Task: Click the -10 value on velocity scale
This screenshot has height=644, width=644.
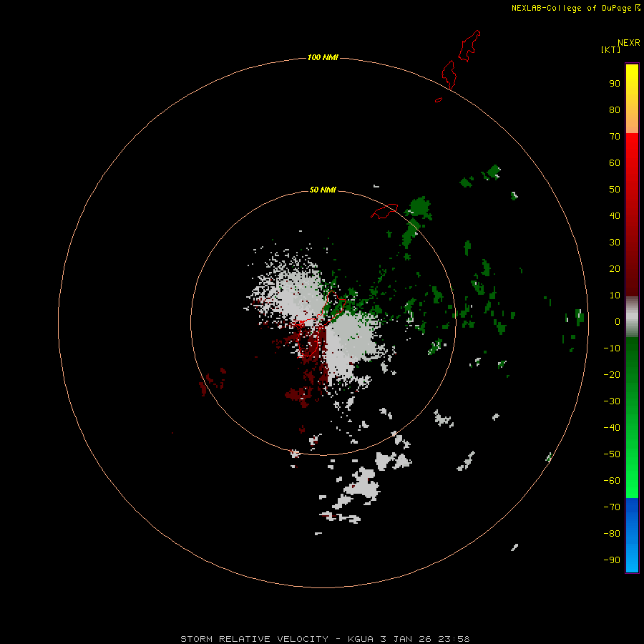Action: 612,348
